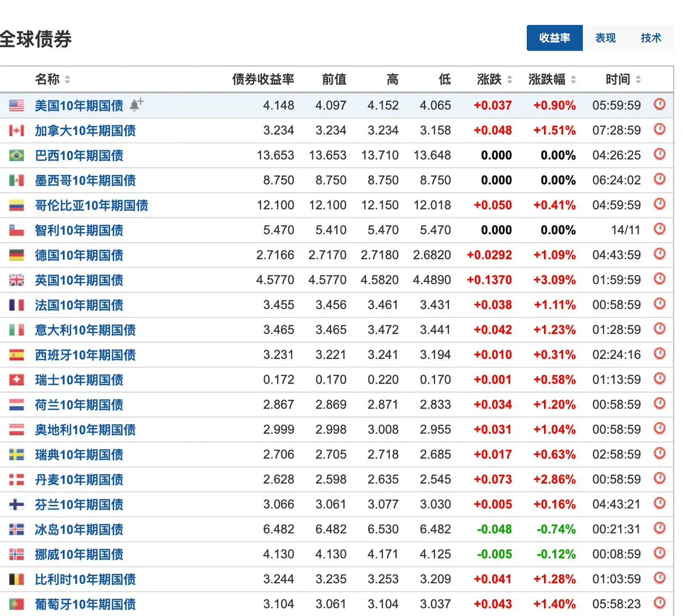Click clock icon in 西班牙10年期国债 row
The height and width of the screenshot is (616, 683).
660,353
